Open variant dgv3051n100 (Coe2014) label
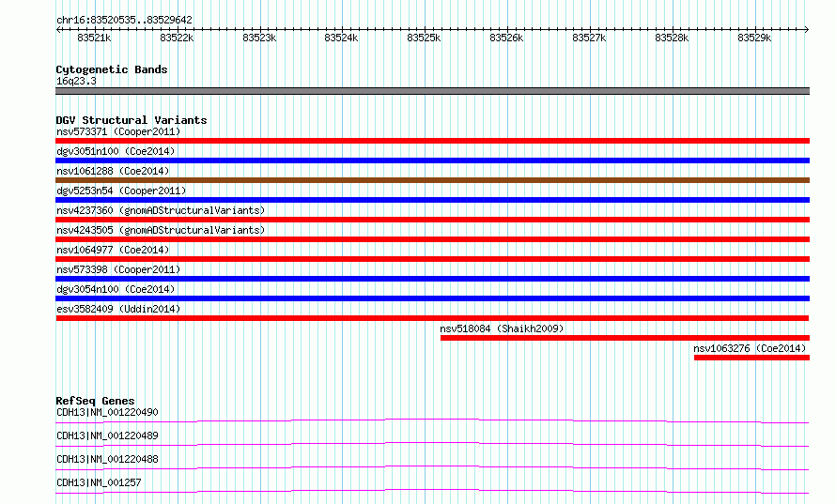The width and height of the screenshot is (836, 504). click(116, 151)
